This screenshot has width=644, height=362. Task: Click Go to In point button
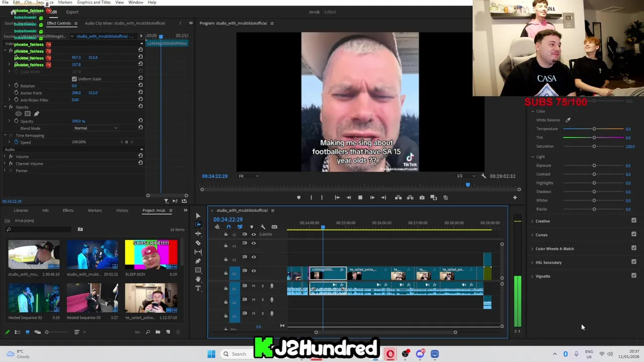pyautogui.click(x=337, y=198)
